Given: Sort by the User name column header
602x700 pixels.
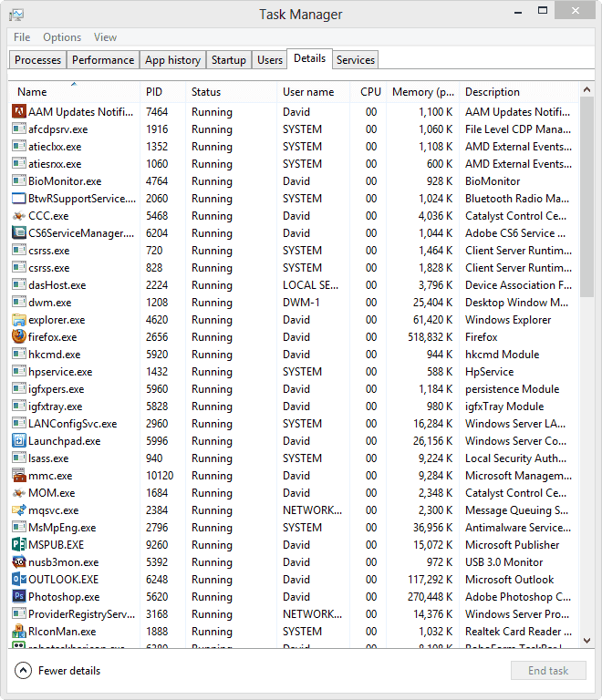Looking at the screenshot, I should point(313,92).
